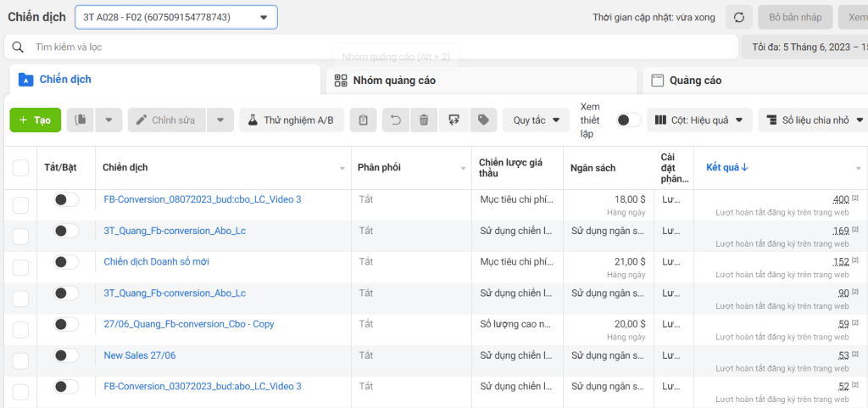The image size is (868, 408).
Task: Open the ad account selector dropdown
Action: [x=176, y=17]
